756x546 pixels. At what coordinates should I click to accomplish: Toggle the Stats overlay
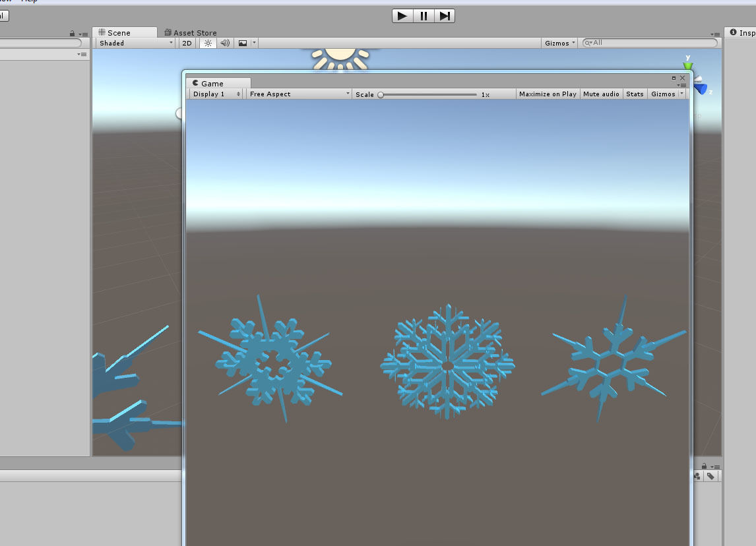coord(635,94)
